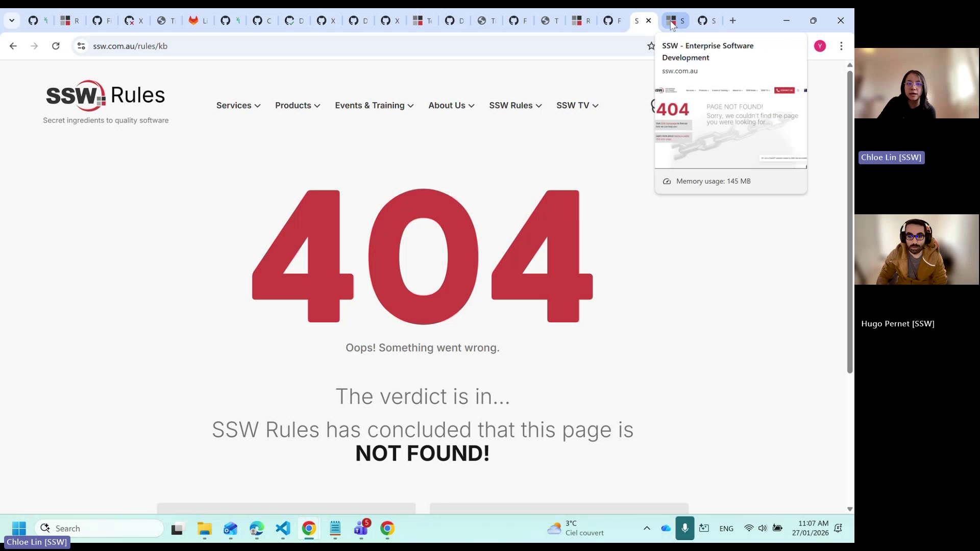
Task: Switch to the GitHub tab labeled C
Action: (262, 20)
